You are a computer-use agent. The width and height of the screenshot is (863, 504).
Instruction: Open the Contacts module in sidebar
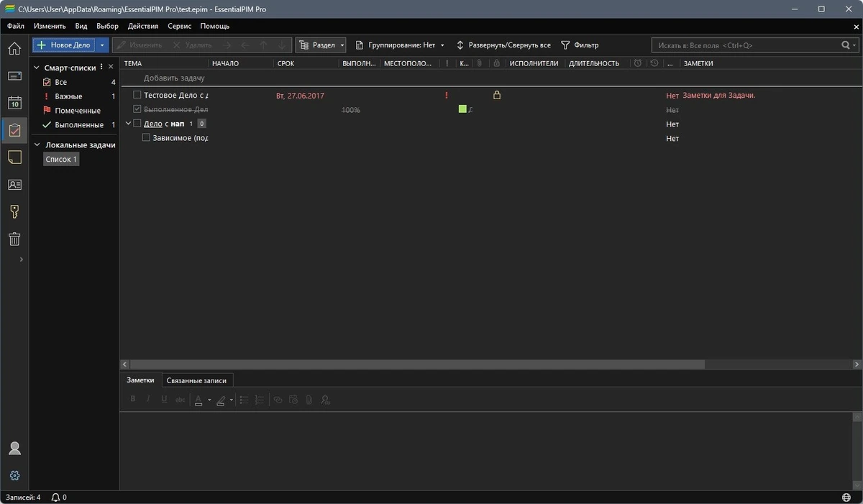(14, 185)
